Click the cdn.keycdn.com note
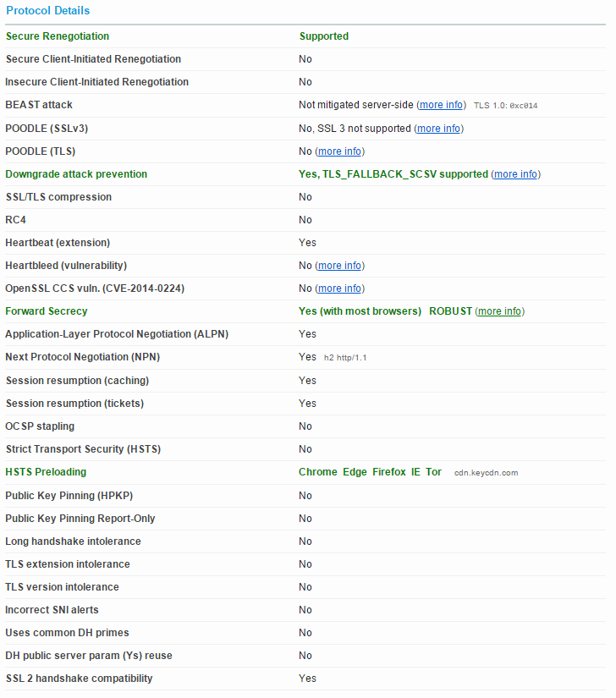The height and width of the screenshot is (698, 616). pyautogui.click(x=486, y=473)
